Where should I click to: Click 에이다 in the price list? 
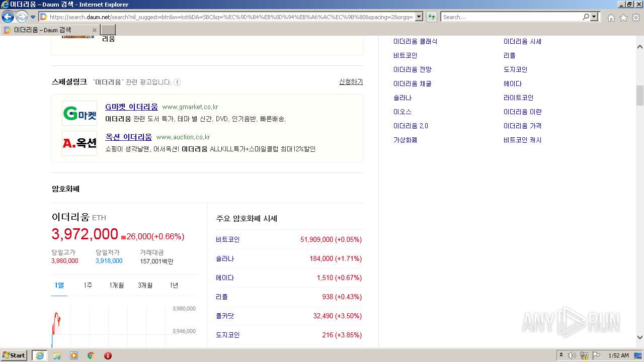pyautogui.click(x=225, y=278)
